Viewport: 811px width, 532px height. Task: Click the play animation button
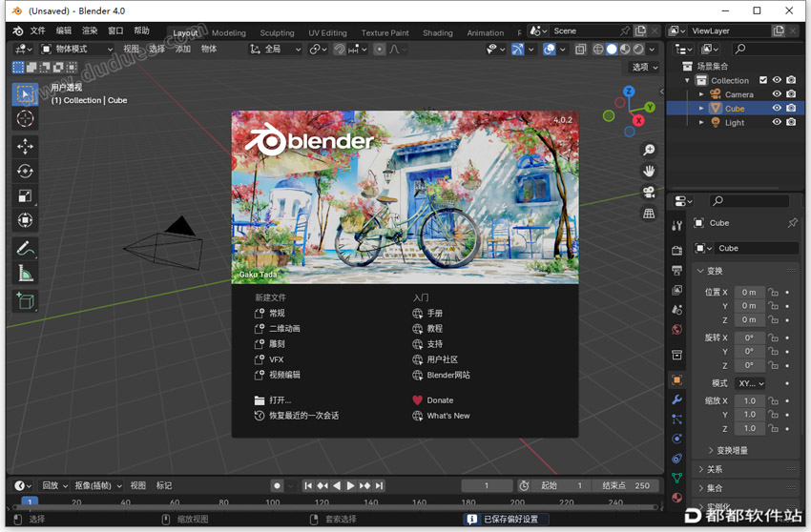pyautogui.click(x=350, y=485)
